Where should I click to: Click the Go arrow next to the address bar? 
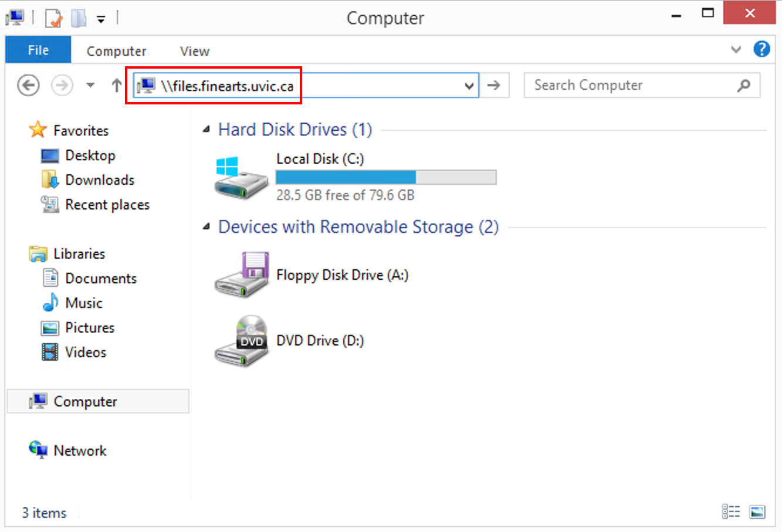pyautogui.click(x=494, y=85)
